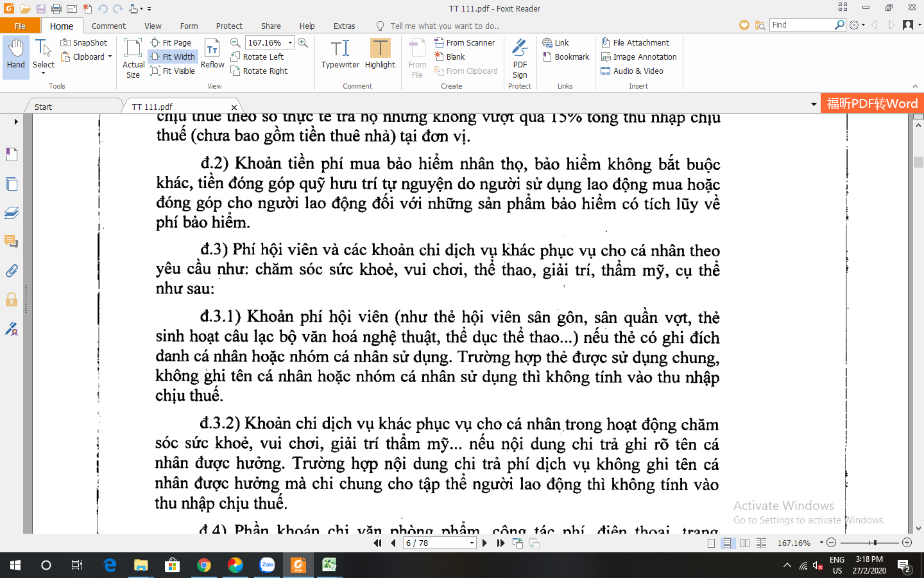Open the attachments panel in sidebar
Viewport: 924px width, 578px height.
click(x=12, y=271)
